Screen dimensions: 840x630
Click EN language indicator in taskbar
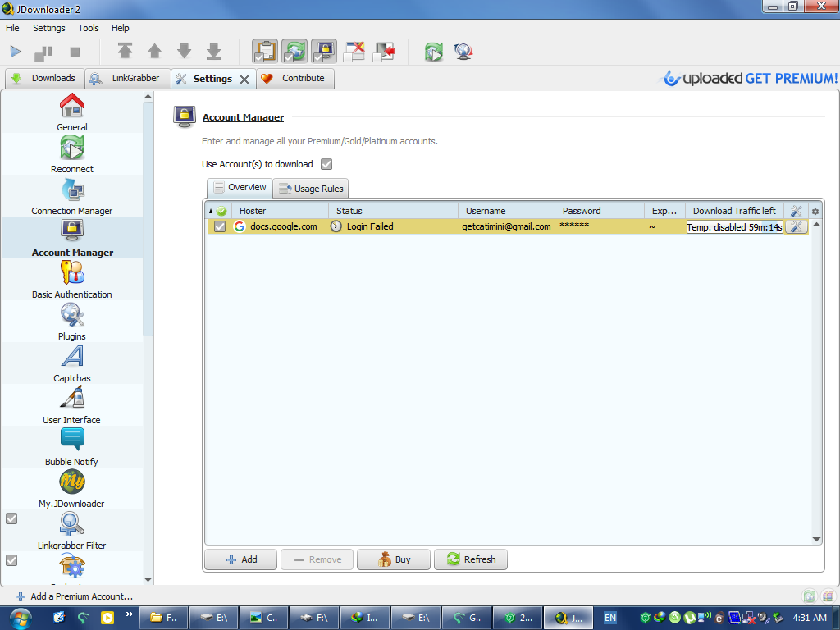click(610, 618)
